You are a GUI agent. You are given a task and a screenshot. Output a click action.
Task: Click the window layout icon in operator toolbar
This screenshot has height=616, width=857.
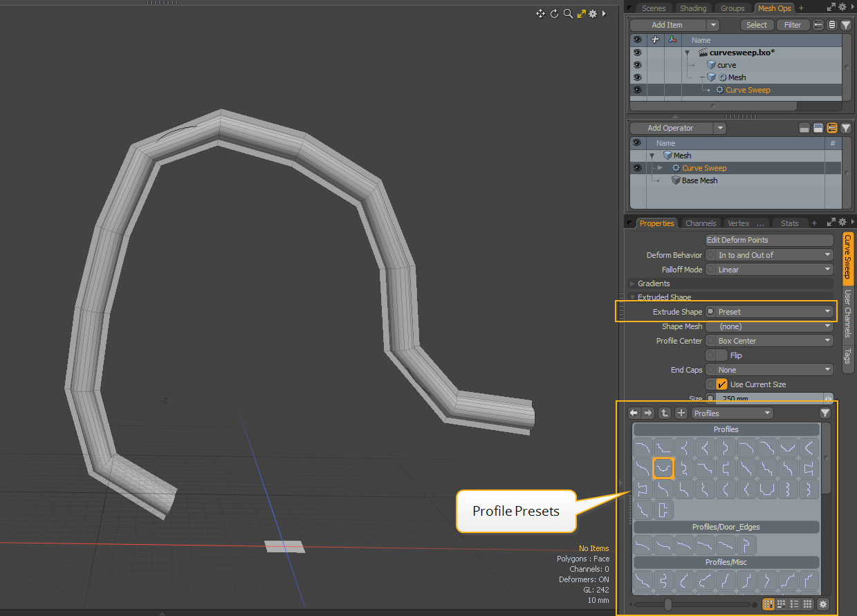click(818, 128)
